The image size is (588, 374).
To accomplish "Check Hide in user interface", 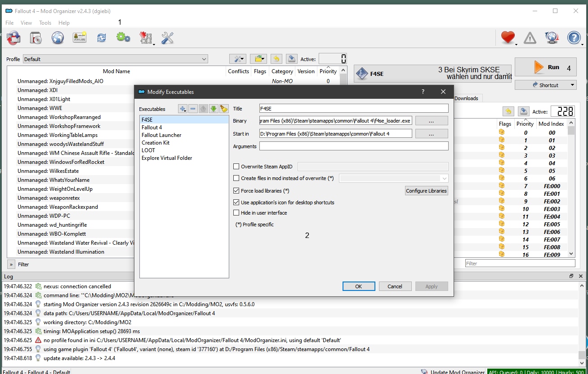I will (x=236, y=213).
